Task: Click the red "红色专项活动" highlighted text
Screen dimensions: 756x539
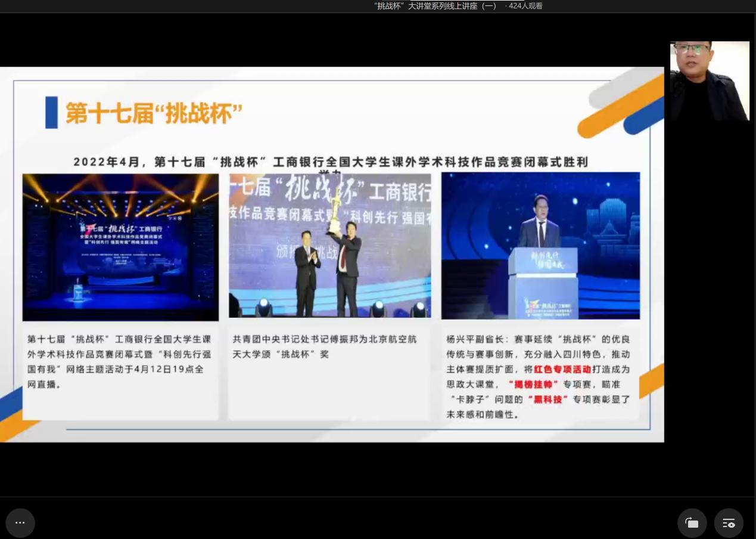Action: click(562, 369)
